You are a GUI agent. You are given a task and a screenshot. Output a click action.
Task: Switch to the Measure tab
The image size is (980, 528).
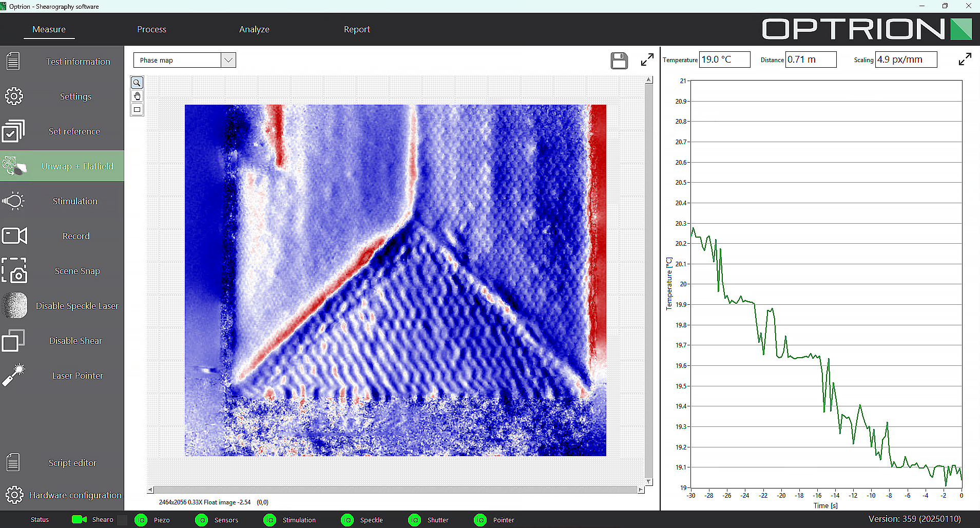pos(49,29)
